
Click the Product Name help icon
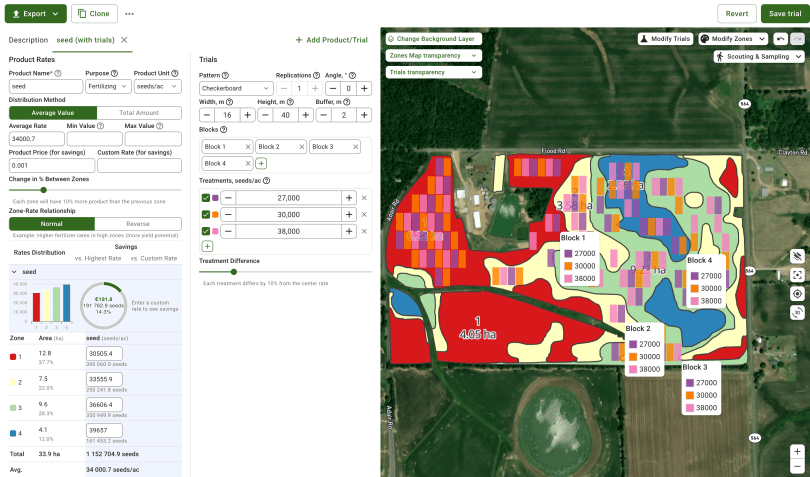[x=58, y=73]
